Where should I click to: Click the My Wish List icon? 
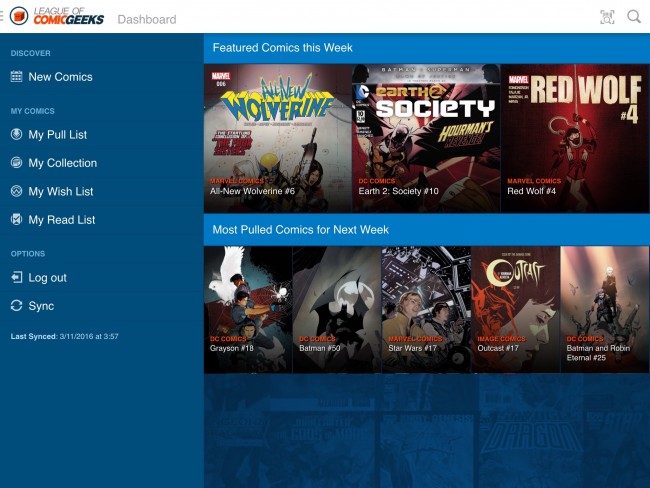click(17, 191)
